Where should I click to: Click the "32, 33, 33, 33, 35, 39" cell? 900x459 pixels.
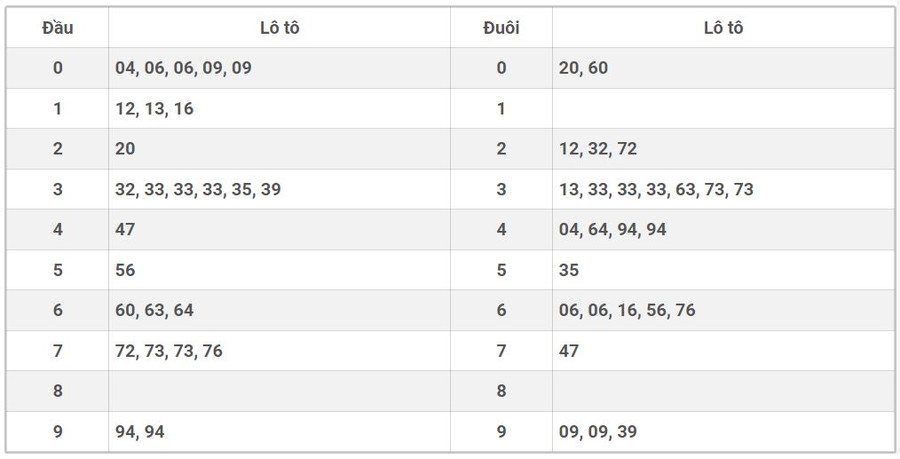tap(198, 189)
